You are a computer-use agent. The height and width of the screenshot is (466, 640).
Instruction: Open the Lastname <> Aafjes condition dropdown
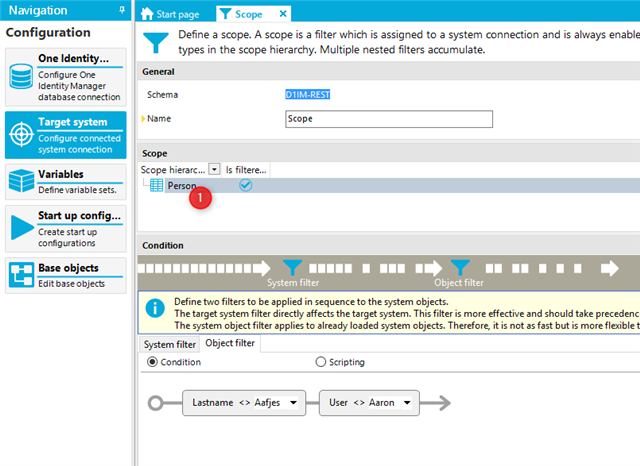(293, 403)
